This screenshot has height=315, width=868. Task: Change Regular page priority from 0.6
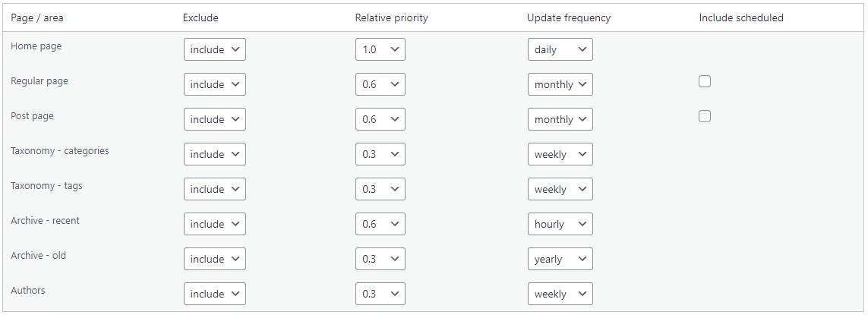click(x=380, y=85)
